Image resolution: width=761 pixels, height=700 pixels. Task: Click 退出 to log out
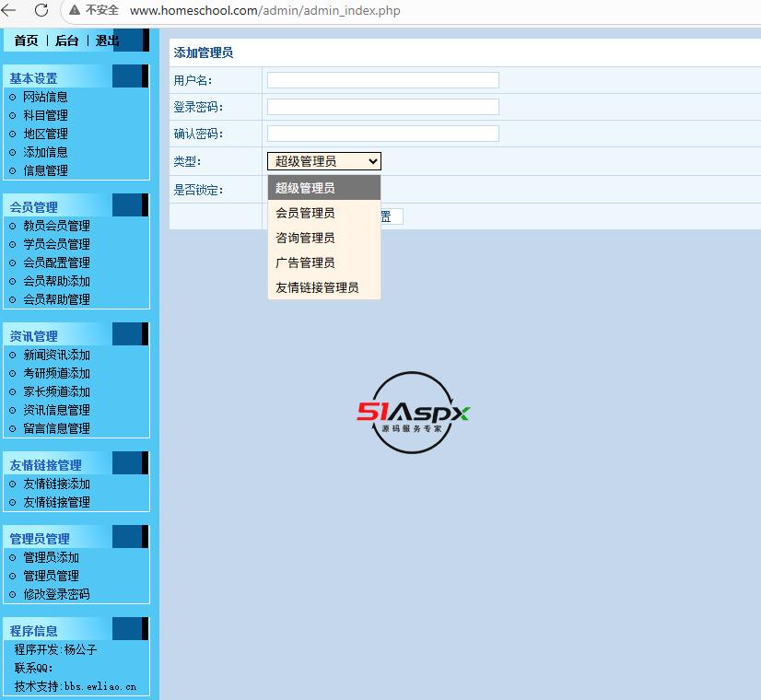point(107,41)
